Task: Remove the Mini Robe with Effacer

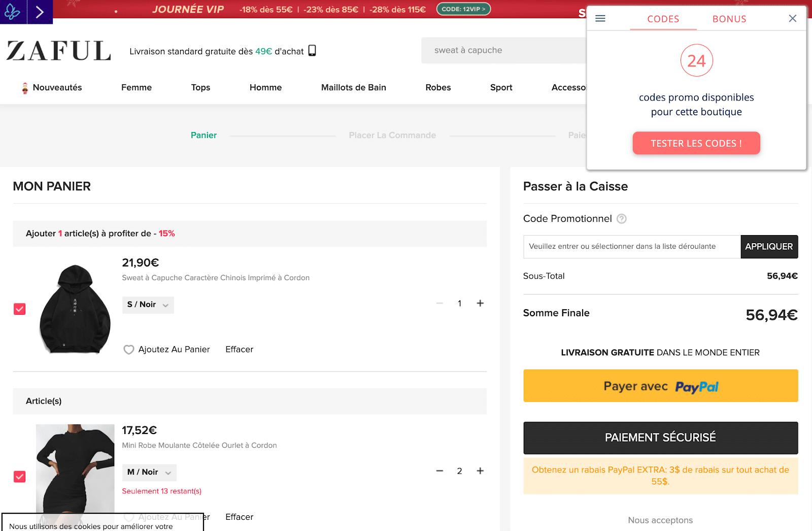Action: pyautogui.click(x=239, y=517)
